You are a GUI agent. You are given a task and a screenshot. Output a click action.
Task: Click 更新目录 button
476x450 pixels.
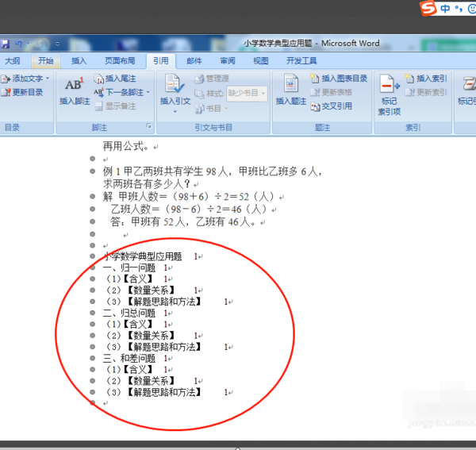22,92
